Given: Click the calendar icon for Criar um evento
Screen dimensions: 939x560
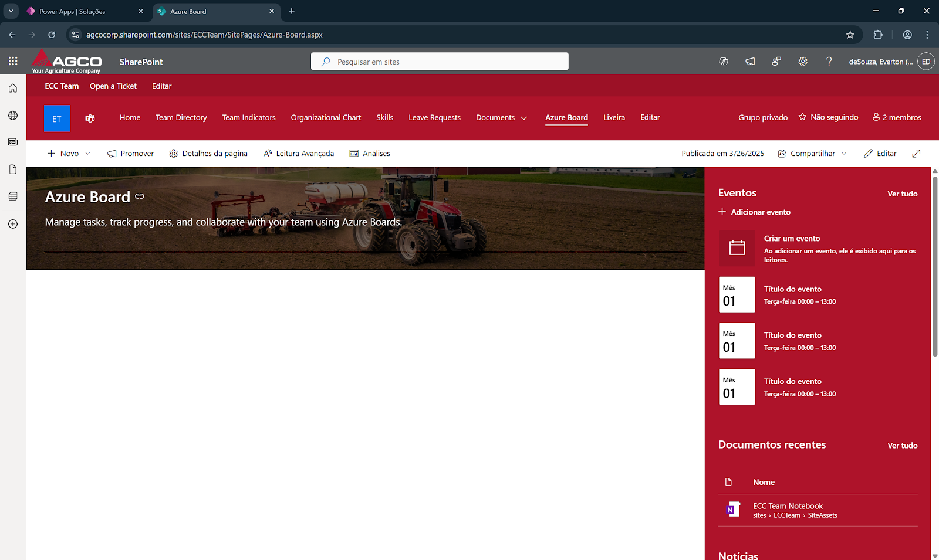Looking at the screenshot, I should pos(737,248).
